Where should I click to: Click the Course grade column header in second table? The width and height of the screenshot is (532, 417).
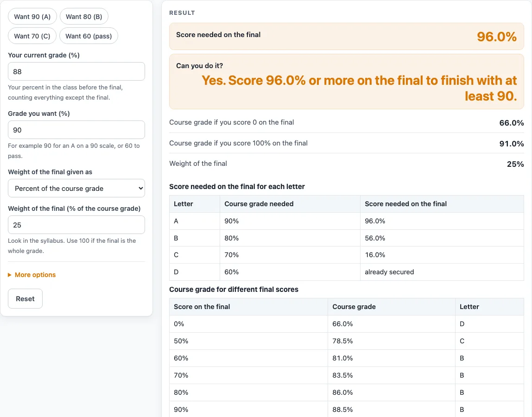tap(392, 307)
